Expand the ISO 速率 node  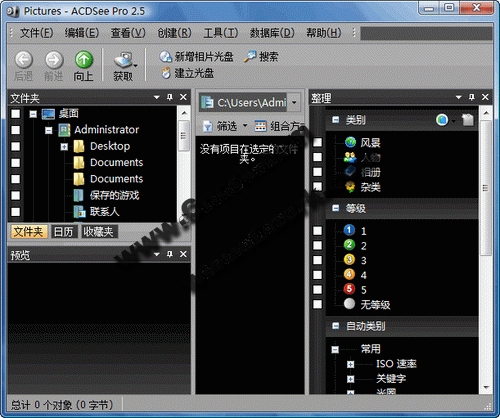[350, 364]
